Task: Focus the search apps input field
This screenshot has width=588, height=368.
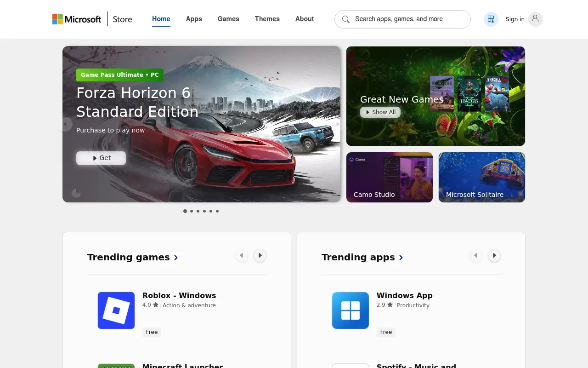Action: click(x=402, y=19)
